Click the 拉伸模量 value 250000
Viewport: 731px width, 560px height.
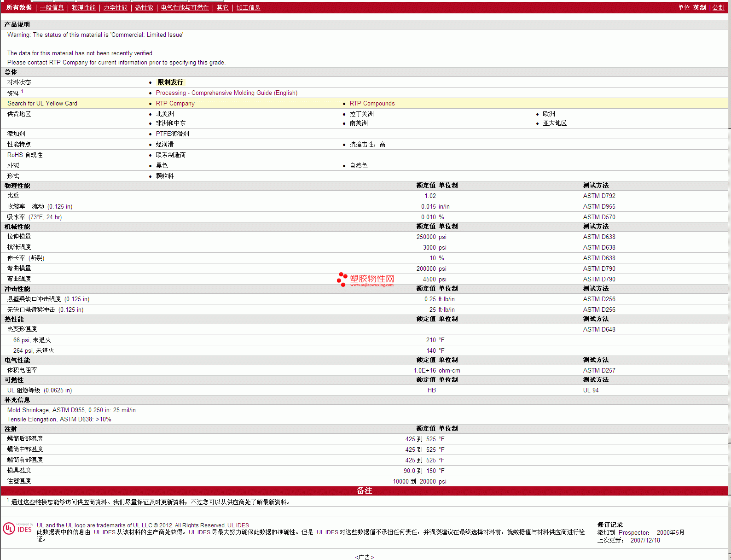coord(426,237)
